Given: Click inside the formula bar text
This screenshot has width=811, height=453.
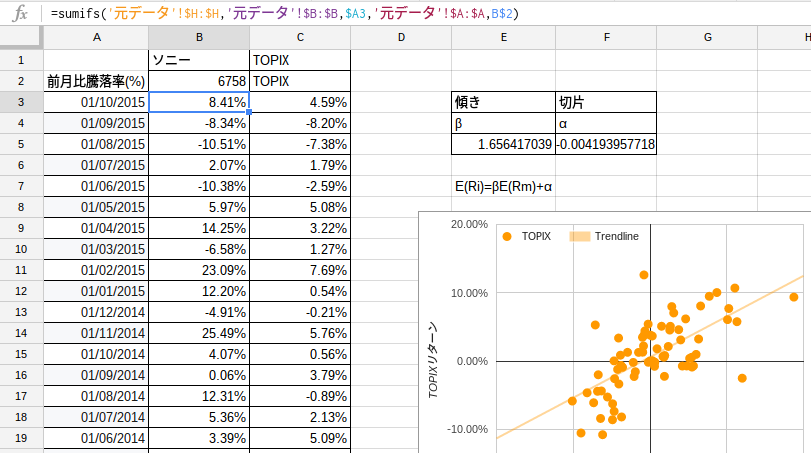Looking at the screenshot, I should 284,13.
